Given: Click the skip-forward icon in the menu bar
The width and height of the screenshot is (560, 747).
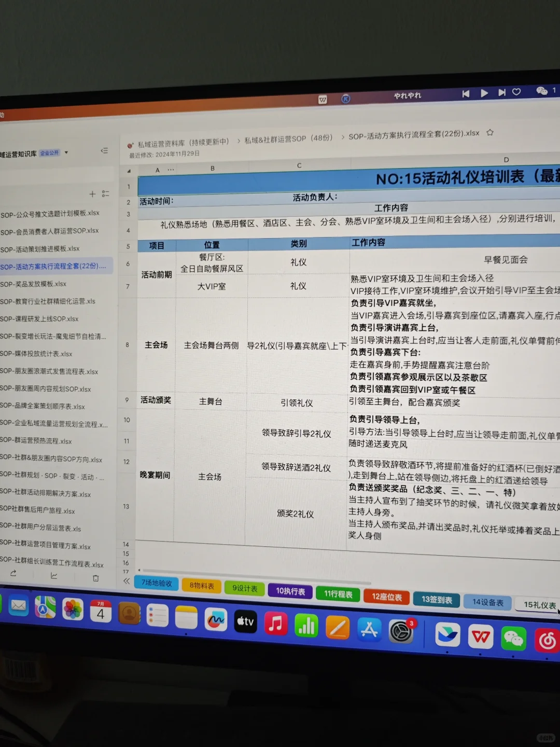Looking at the screenshot, I should point(501,92).
